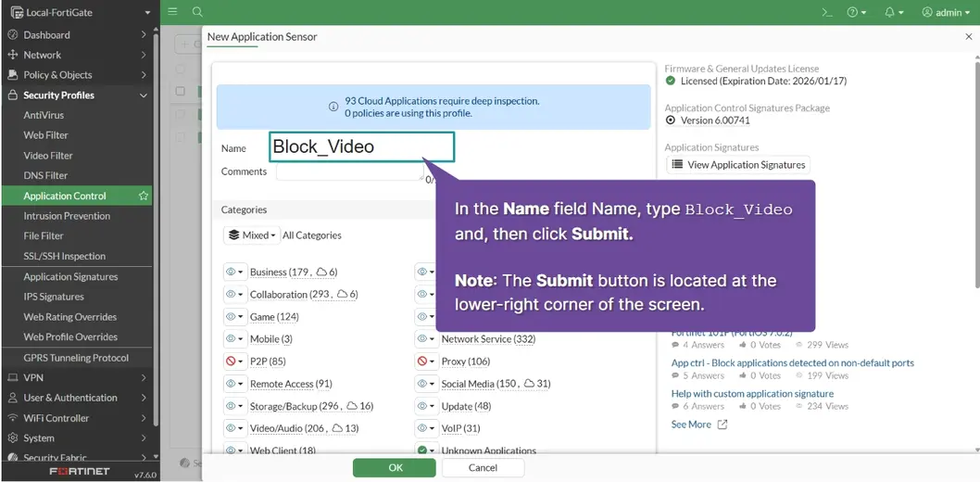This screenshot has width=980, height=482.
Task: Open the Storage/Backup category action dropdown
Action: pos(235,406)
